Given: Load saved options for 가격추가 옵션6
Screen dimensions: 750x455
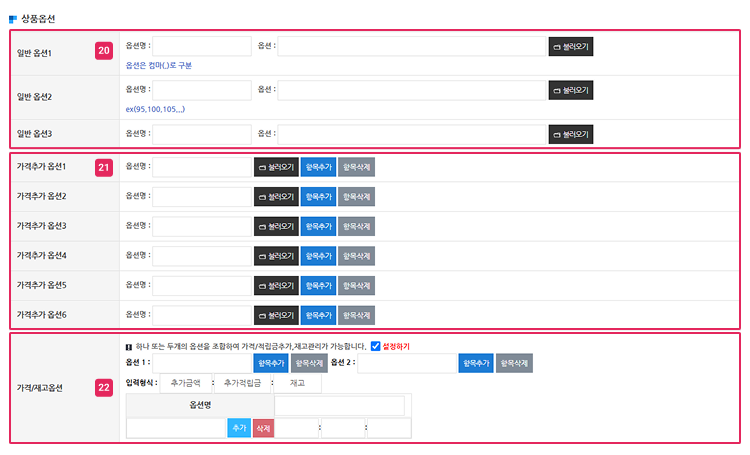Looking at the screenshot, I should (x=276, y=315).
